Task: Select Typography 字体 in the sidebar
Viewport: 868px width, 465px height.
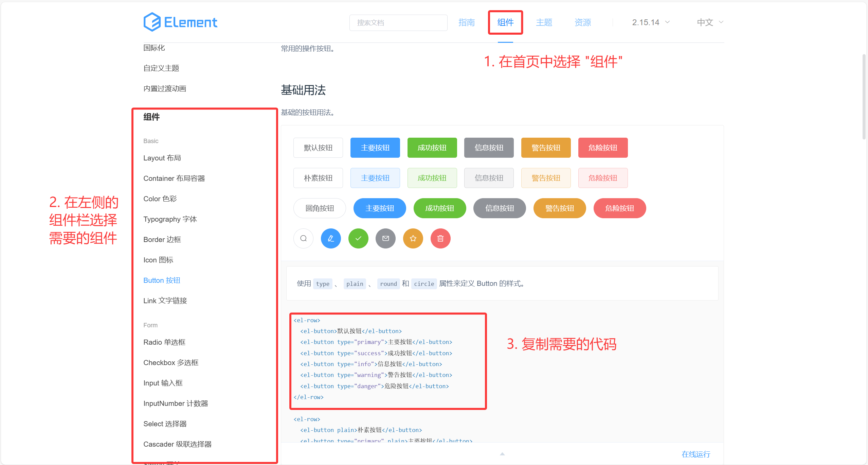Action: tap(170, 219)
